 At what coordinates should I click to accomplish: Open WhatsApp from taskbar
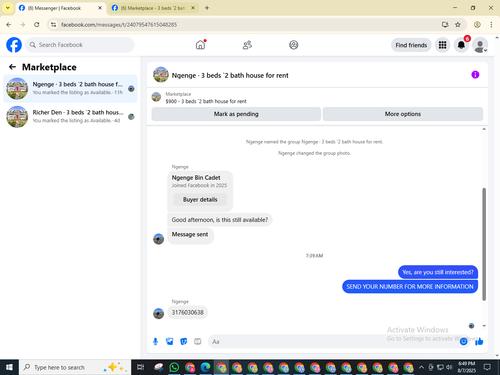click(x=174, y=367)
